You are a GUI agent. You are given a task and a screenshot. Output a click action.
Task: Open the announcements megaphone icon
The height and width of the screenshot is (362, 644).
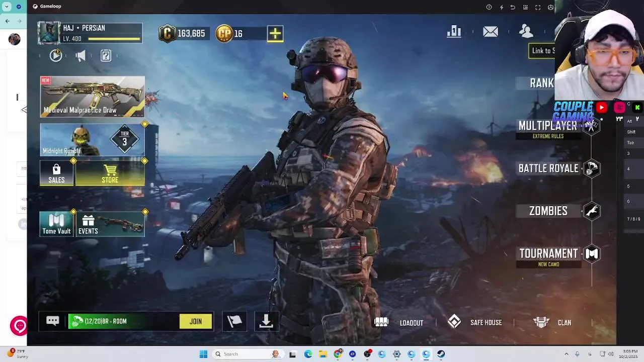point(80,56)
